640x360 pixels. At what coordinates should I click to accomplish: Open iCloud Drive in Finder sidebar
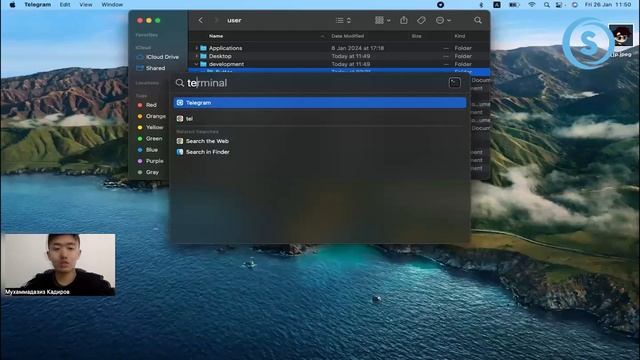pos(158,57)
